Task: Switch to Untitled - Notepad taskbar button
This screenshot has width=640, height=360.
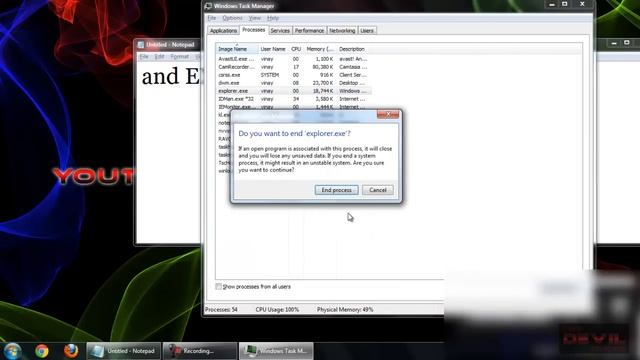Action: [123, 351]
